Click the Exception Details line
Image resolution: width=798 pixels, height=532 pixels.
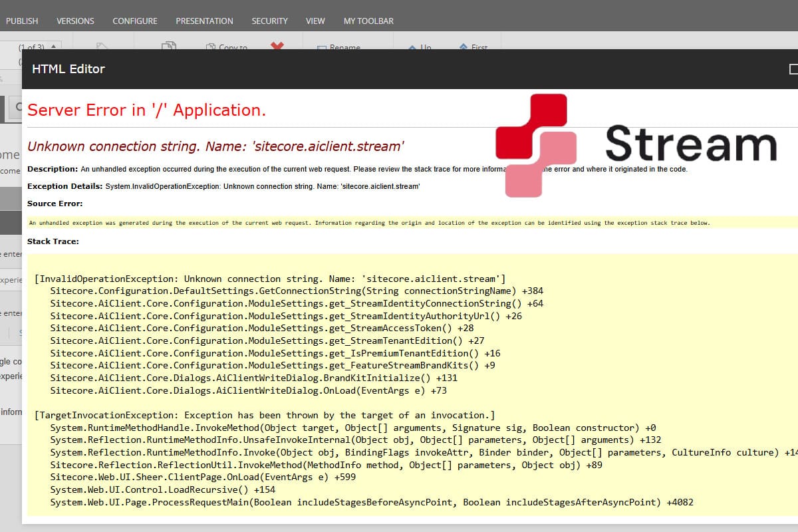(x=223, y=186)
